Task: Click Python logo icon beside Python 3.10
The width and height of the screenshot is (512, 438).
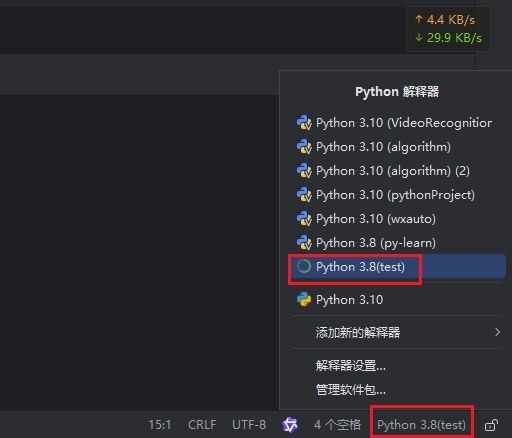Action: click(x=304, y=300)
